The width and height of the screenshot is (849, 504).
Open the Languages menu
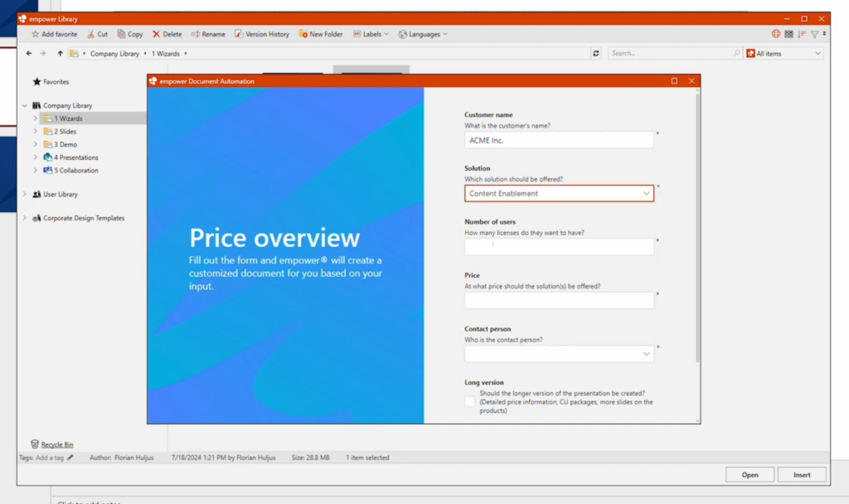[x=423, y=34]
